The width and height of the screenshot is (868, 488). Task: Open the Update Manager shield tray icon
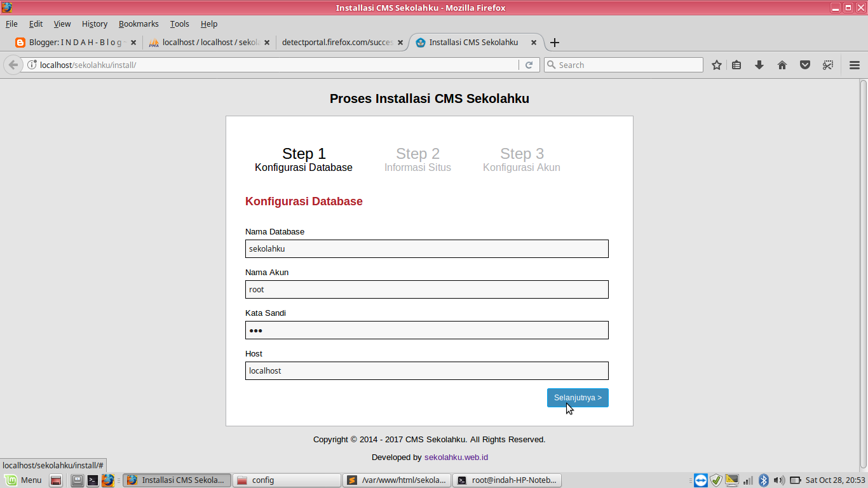[x=717, y=480]
